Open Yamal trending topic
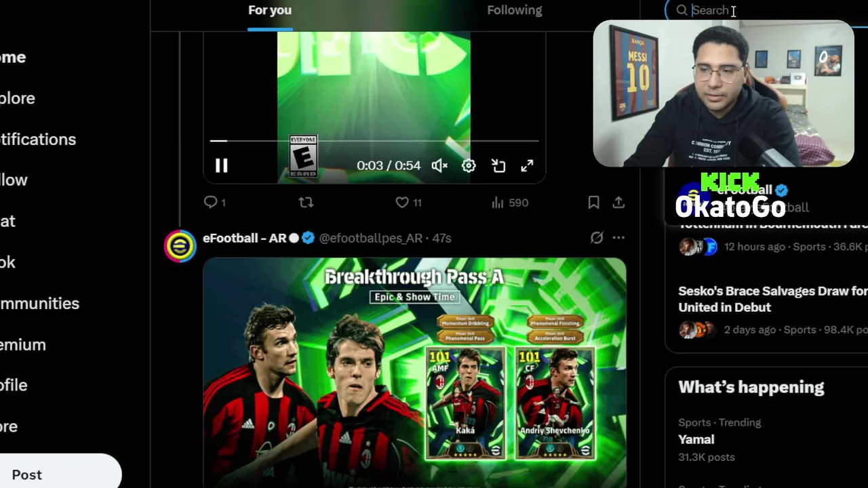This screenshot has width=868, height=488. tap(696, 439)
